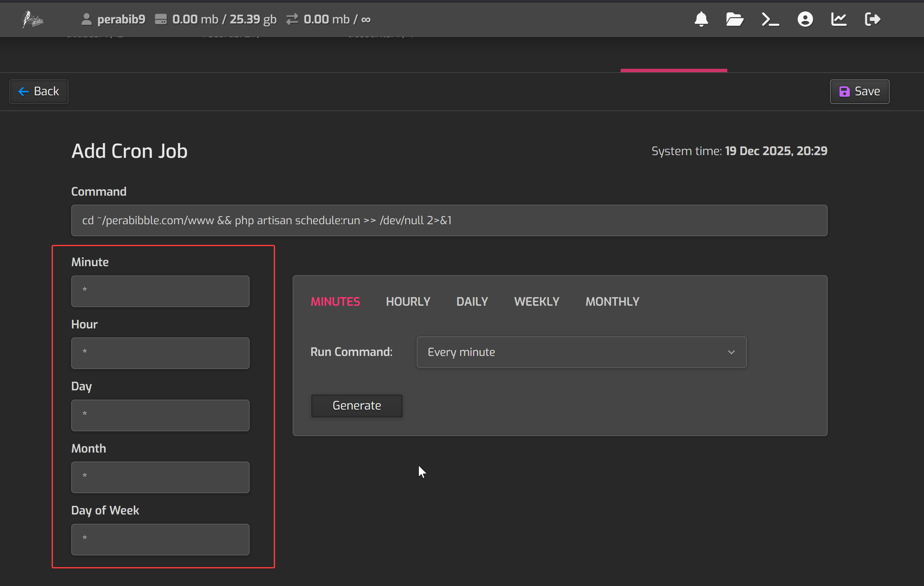This screenshot has width=924, height=586.
Task: Click the bird logo in header
Action: point(32,19)
